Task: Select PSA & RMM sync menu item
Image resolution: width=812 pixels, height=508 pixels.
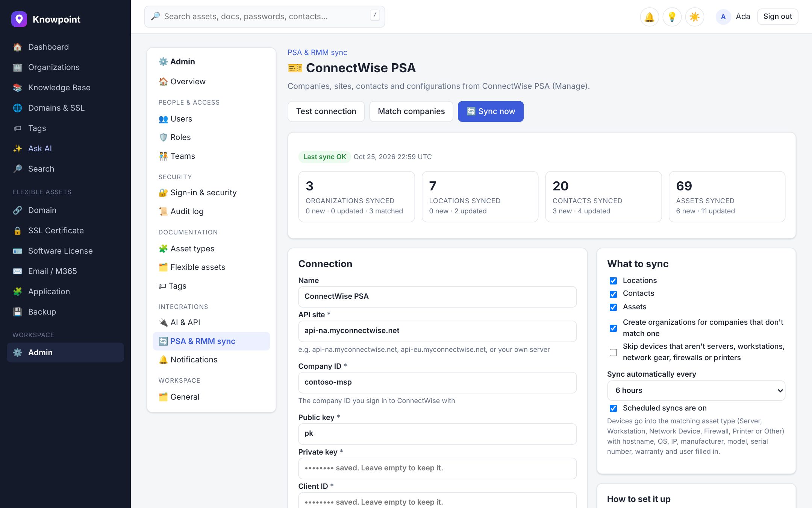Action: click(x=211, y=341)
